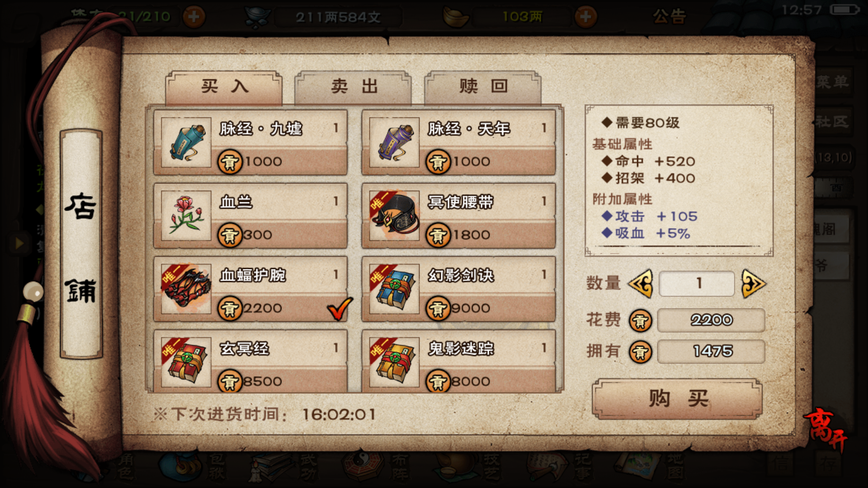Image resolution: width=868 pixels, height=488 pixels.
Task: Switch to the 卖出 tab
Action: point(354,87)
